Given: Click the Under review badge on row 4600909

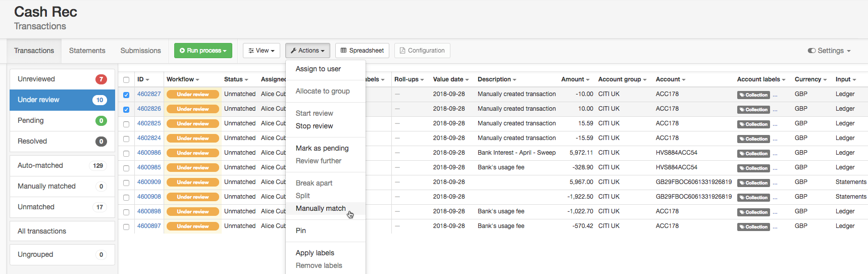Looking at the screenshot, I should pos(193,182).
